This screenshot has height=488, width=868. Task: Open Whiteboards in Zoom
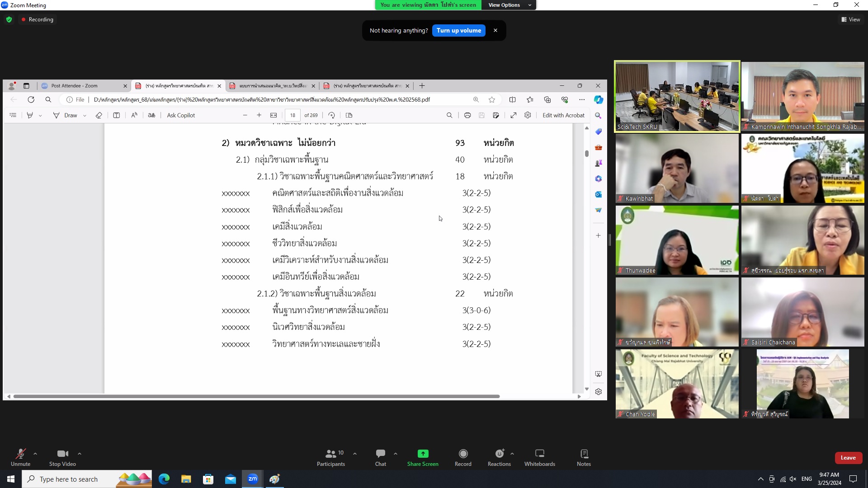click(540, 457)
